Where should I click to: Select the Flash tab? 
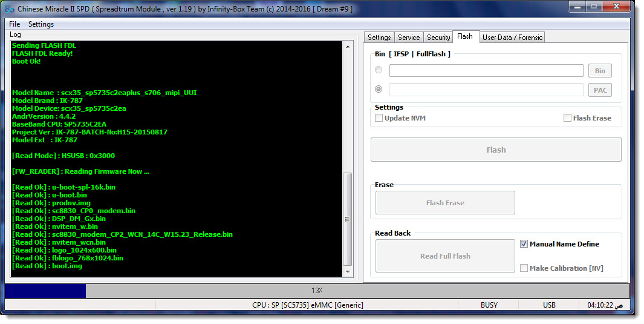click(465, 36)
